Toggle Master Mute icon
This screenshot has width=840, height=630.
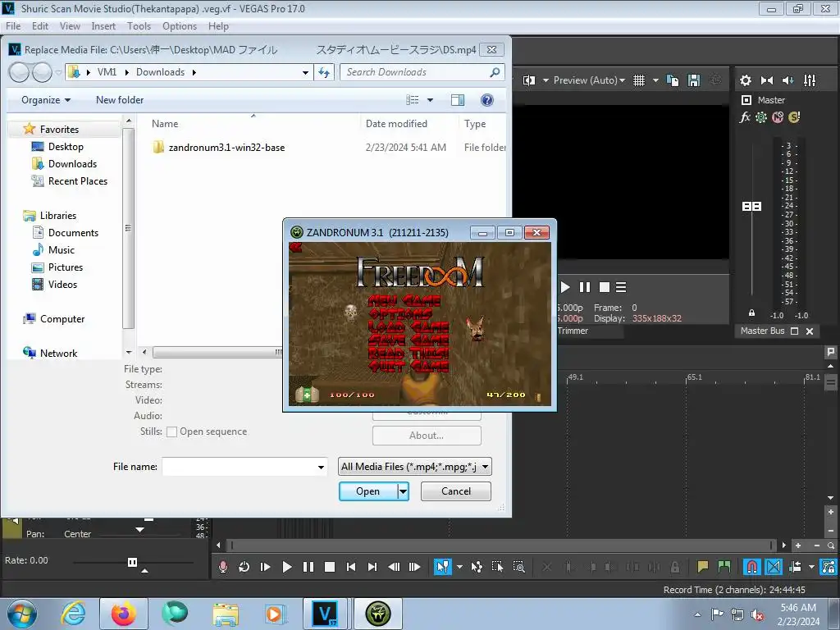[778, 117]
